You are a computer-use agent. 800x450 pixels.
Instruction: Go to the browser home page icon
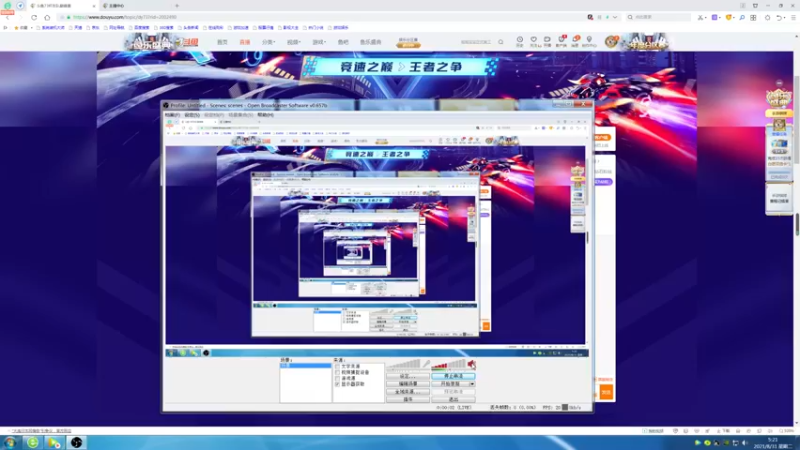click(x=47, y=17)
